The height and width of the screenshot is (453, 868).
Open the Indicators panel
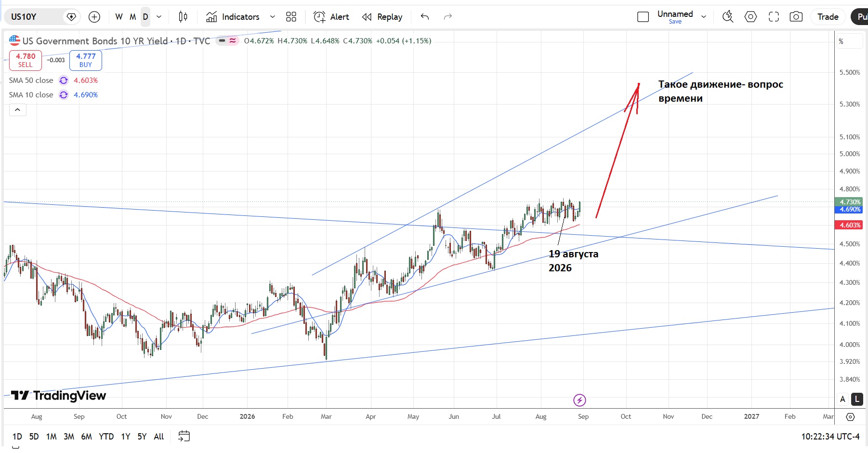click(x=233, y=17)
